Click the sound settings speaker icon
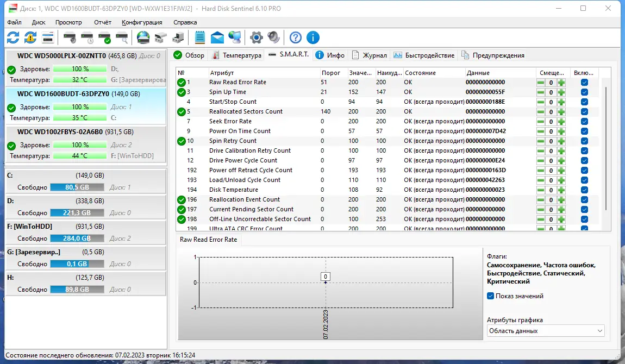Image resolution: width=625 pixels, height=364 pixels. (x=273, y=37)
